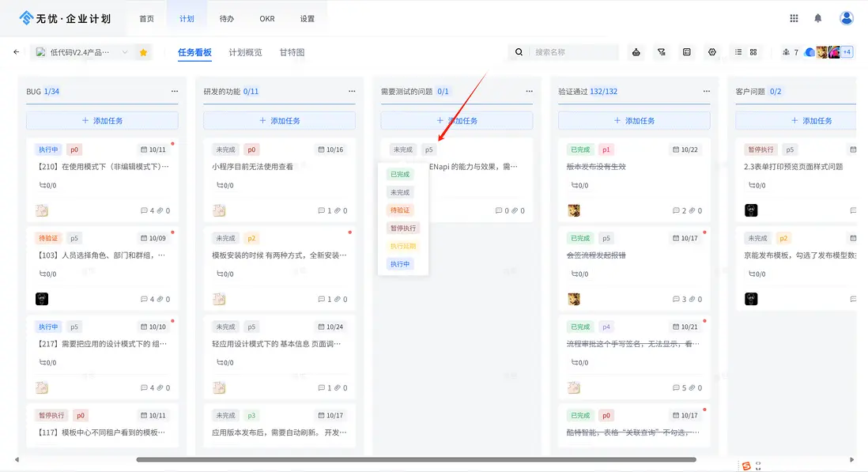Click the card display settings icon beside the filter
Screen dimensions: 868x472
(687, 52)
